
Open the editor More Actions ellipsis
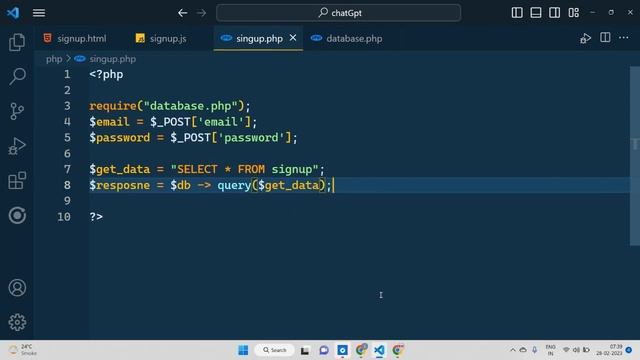point(624,38)
